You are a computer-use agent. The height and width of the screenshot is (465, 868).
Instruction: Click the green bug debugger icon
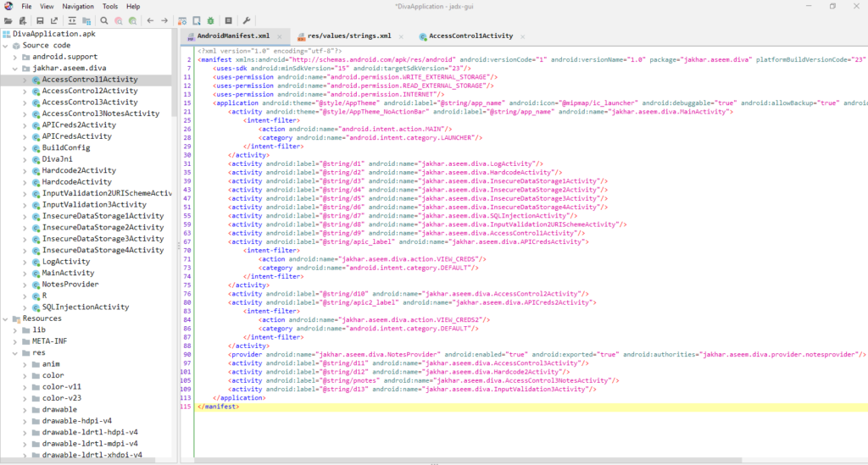pos(211,21)
